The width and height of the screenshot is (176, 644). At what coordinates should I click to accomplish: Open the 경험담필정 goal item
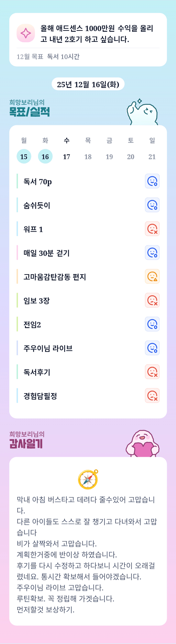coord(40,396)
